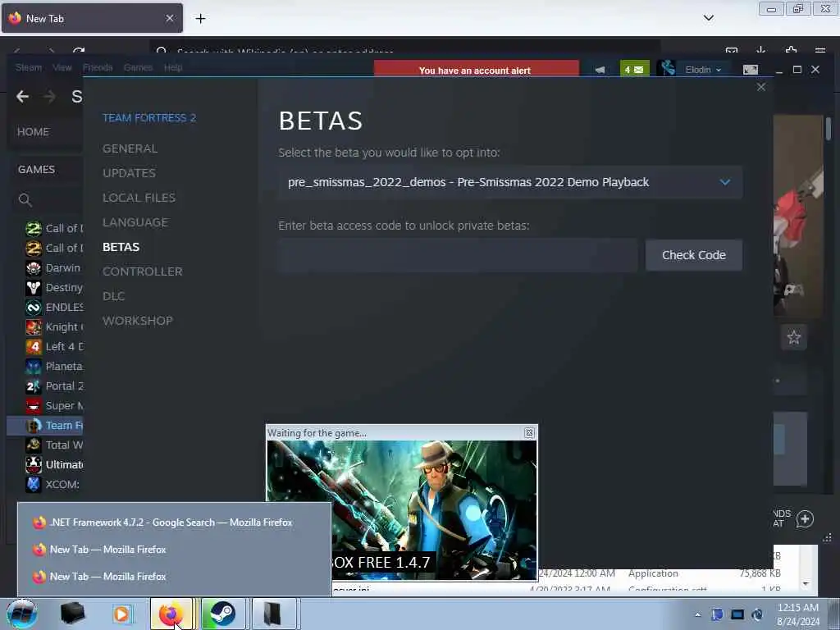
Task: Click the favorite star icon
Action: [x=793, y=337]
